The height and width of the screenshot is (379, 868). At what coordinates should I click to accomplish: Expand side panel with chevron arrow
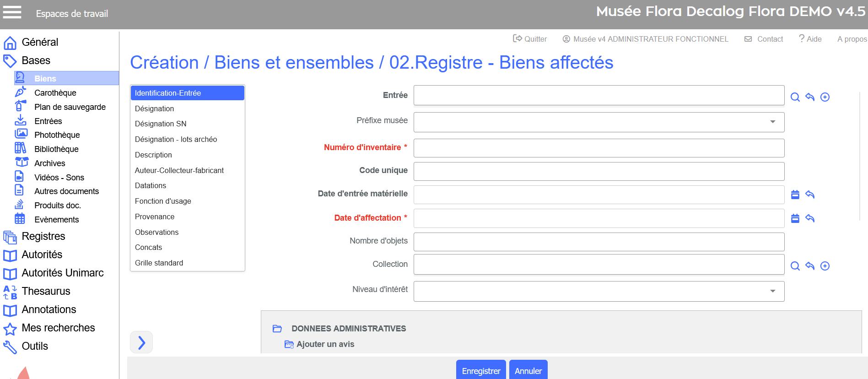pos(141,342)
